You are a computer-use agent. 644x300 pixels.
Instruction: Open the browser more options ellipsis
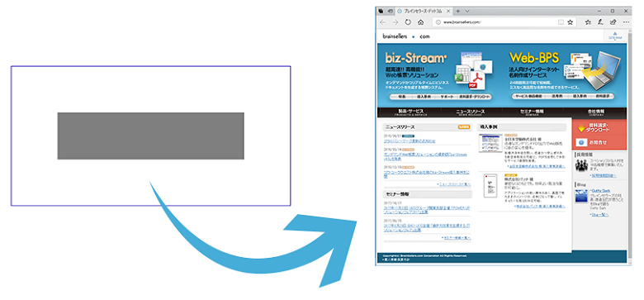(626, 22)
